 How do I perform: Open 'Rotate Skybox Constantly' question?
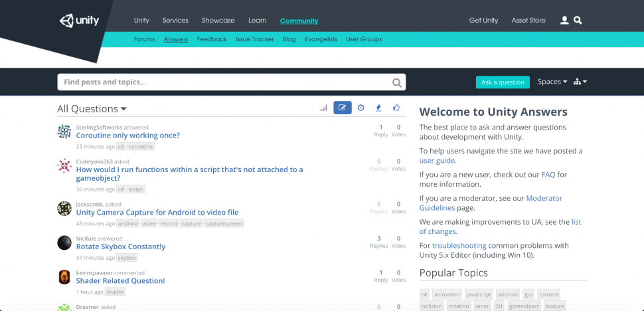[121, 247]
